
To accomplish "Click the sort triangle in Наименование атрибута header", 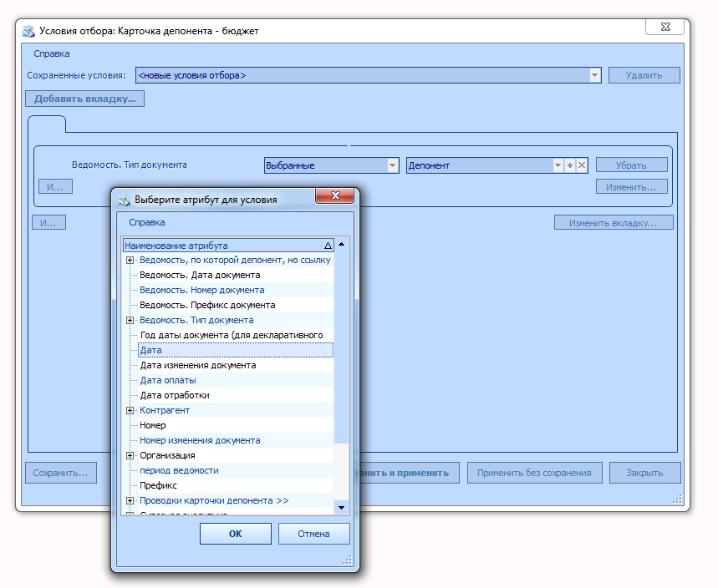I will 328,246.
